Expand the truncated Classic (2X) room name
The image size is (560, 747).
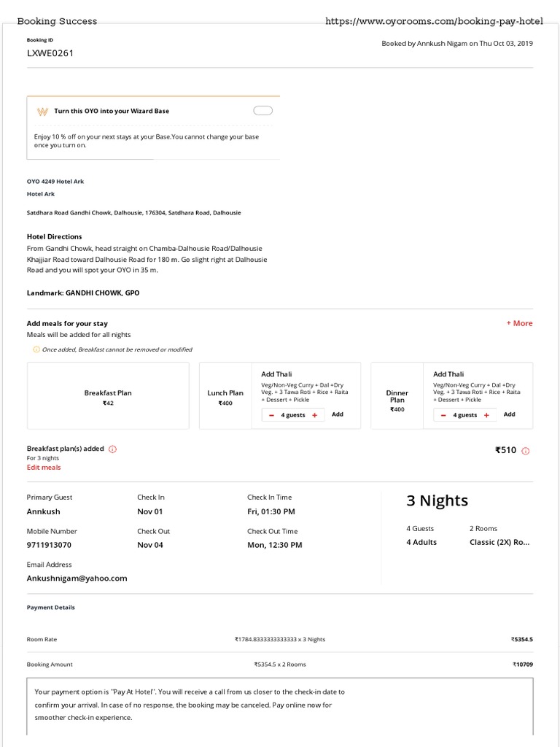pyautogui.click(x=499, y=543)
